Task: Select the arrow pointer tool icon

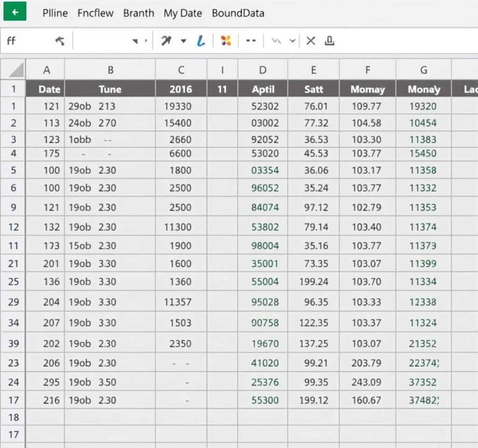Action: pyautogui.click(x=167, y=41)
